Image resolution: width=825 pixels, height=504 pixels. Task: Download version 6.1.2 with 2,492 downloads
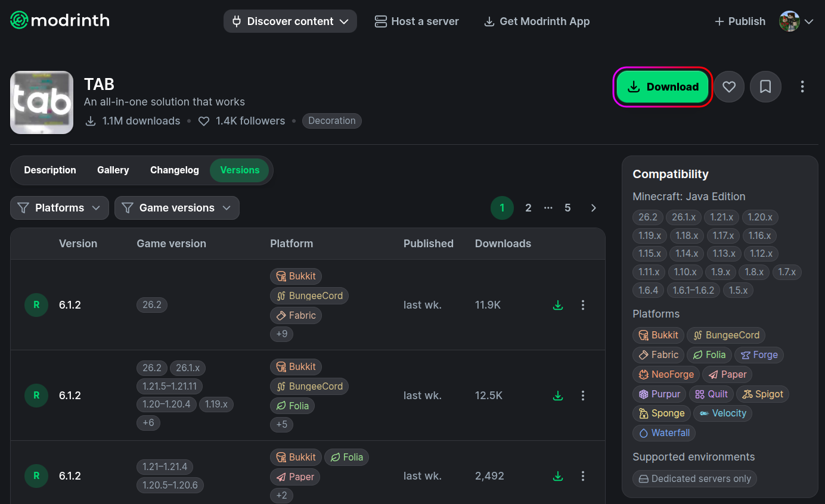coord(558,476)
